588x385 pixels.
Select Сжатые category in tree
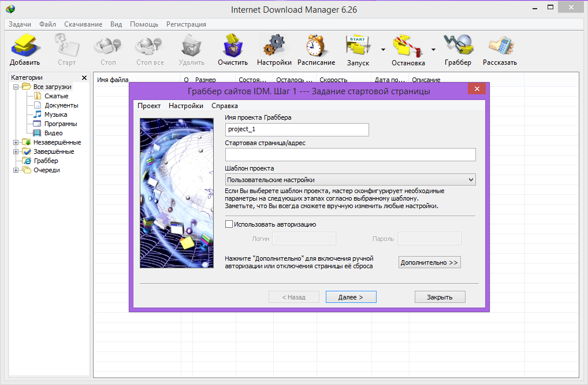click(x=56, y=96)
